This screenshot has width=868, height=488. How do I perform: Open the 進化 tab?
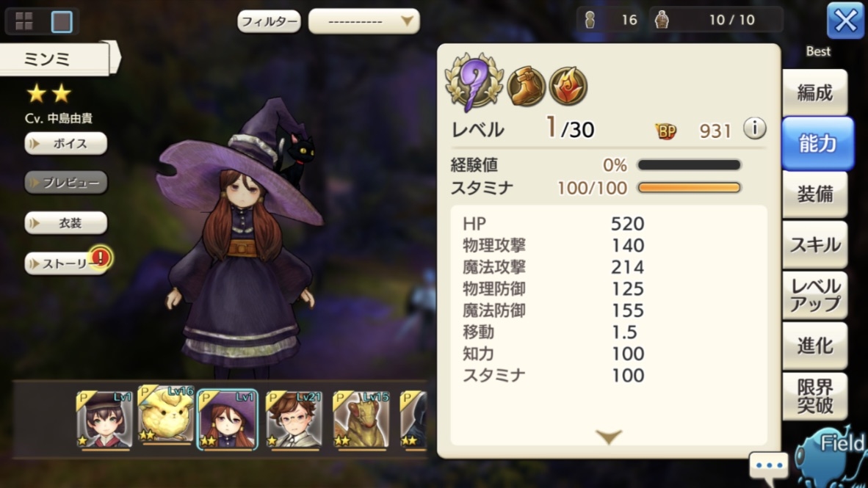tap(814, 346)
